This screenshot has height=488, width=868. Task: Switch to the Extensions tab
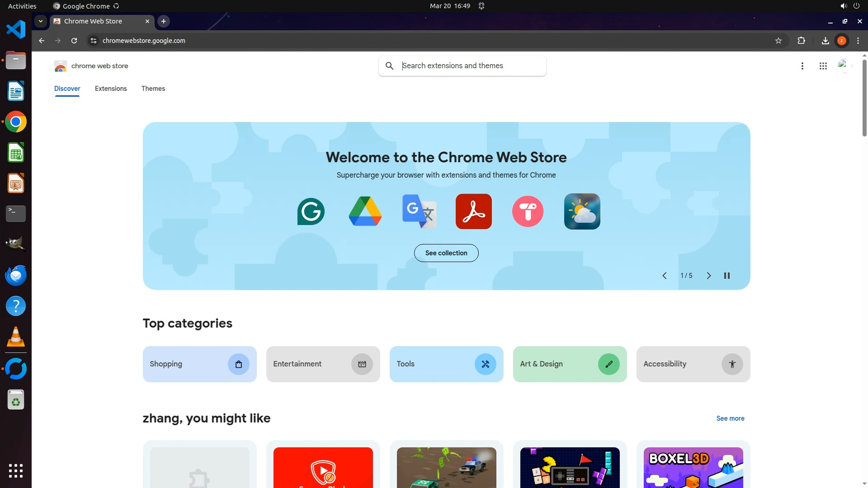tap(111, 89)
